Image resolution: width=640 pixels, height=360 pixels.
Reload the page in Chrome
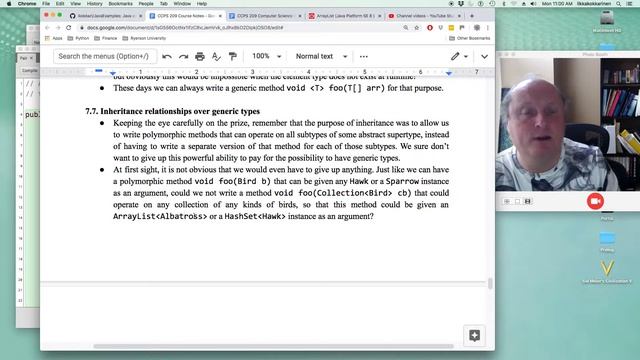(69, 27)
